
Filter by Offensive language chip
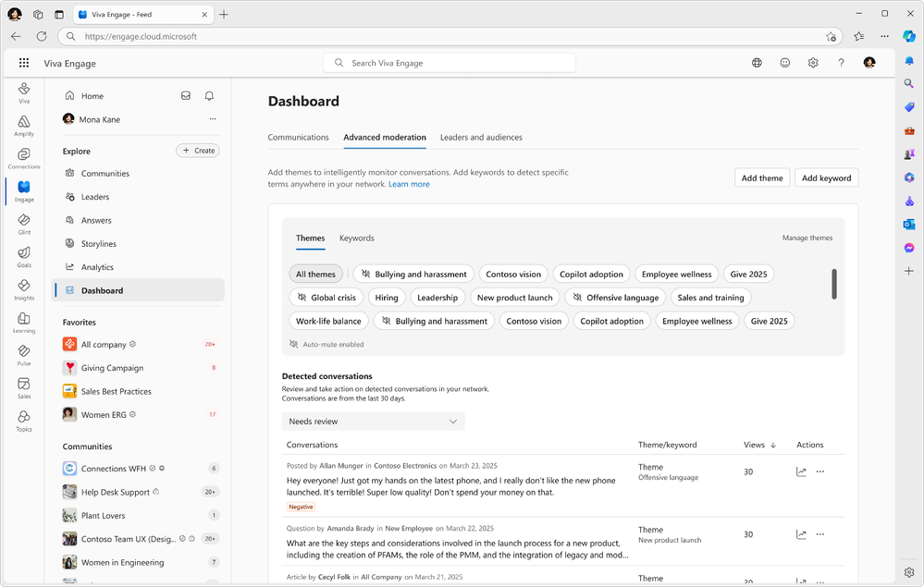[615, 298]
